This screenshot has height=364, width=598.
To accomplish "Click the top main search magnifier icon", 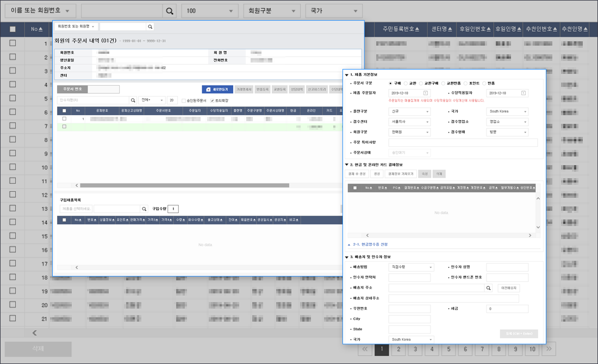I will point(170,11).
